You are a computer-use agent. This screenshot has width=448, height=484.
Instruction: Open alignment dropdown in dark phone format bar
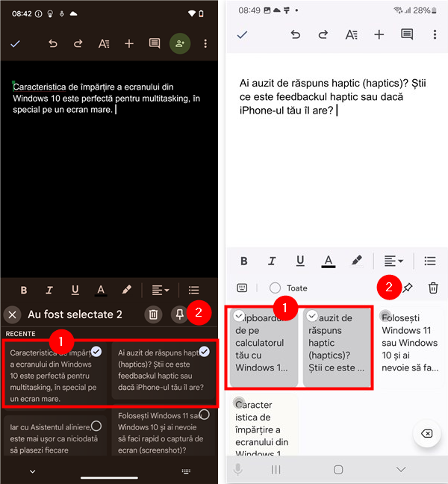(160, 290)
